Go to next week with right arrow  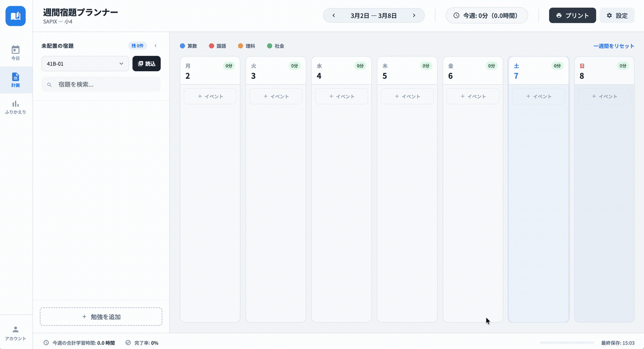(x=414, y=16)
